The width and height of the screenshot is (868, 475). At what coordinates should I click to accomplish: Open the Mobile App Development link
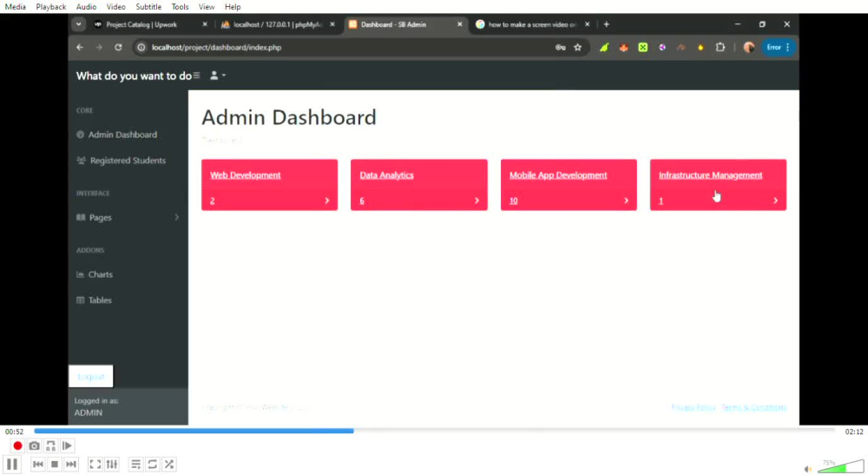pos(558,175)
